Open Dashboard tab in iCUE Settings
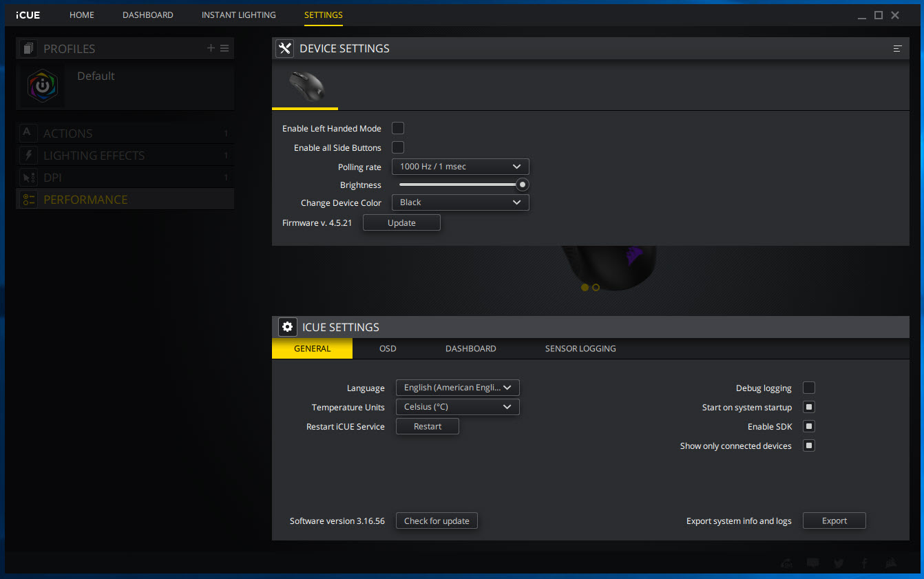The width and height of the screenshot is (924, 579). point(471,348)
